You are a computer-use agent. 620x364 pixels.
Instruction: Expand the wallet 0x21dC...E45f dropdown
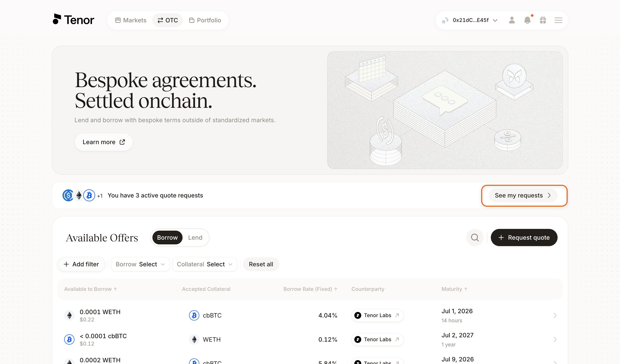click(470, 20)
